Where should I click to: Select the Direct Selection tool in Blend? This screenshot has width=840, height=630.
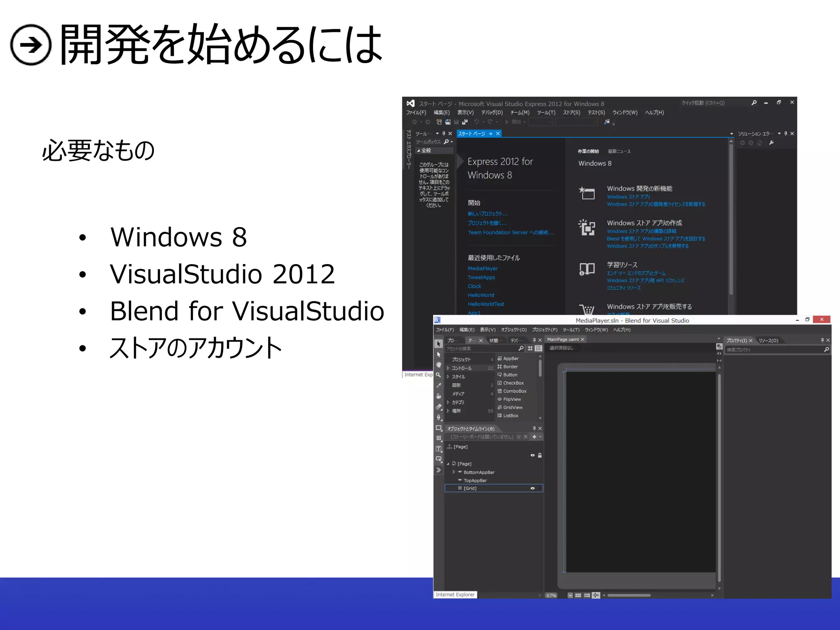(x=438, y=354)
